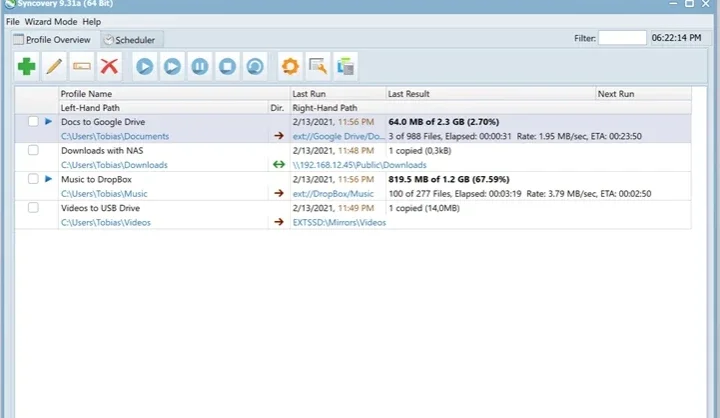Open the \\192.168.12.45\Public\Downloads path

(x=360, y=164)
